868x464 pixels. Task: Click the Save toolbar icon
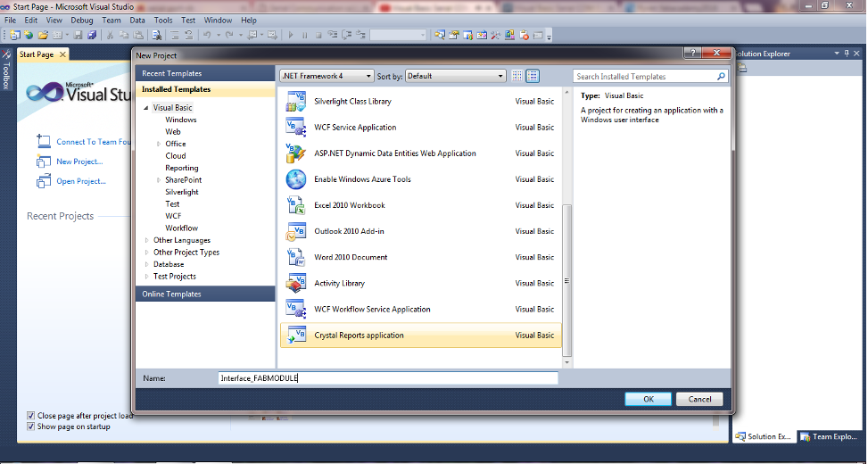tap(78, 35)
